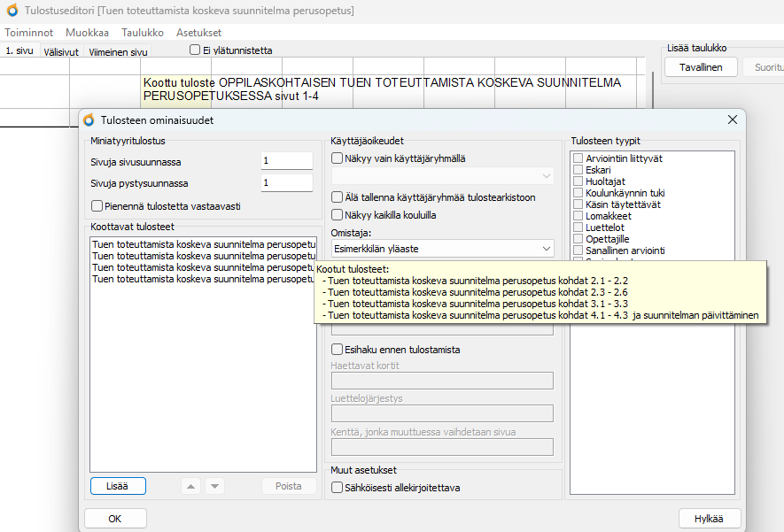Open the Omistaja dropdown list
Screen dimensions: 784x532
click(545, 249)
